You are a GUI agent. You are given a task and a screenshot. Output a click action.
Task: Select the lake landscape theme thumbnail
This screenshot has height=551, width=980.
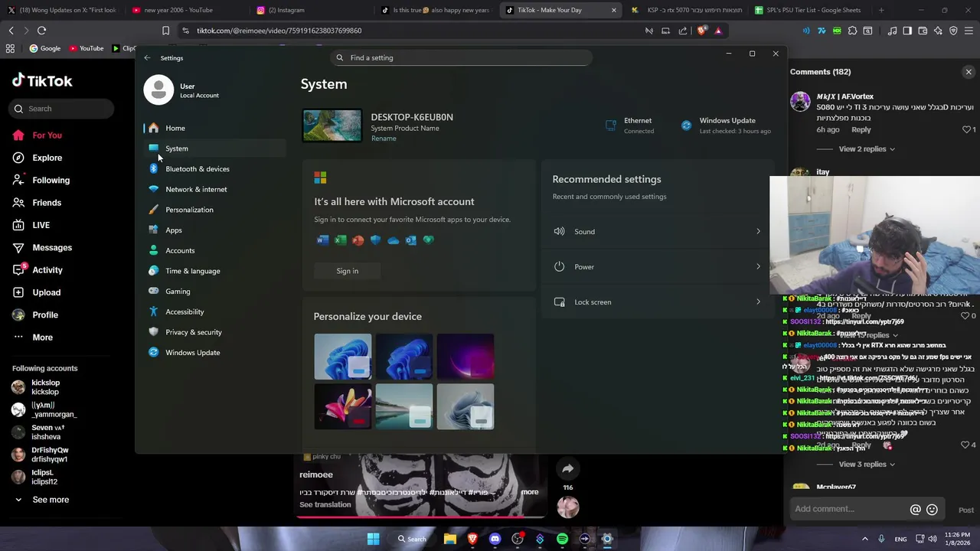404,406
